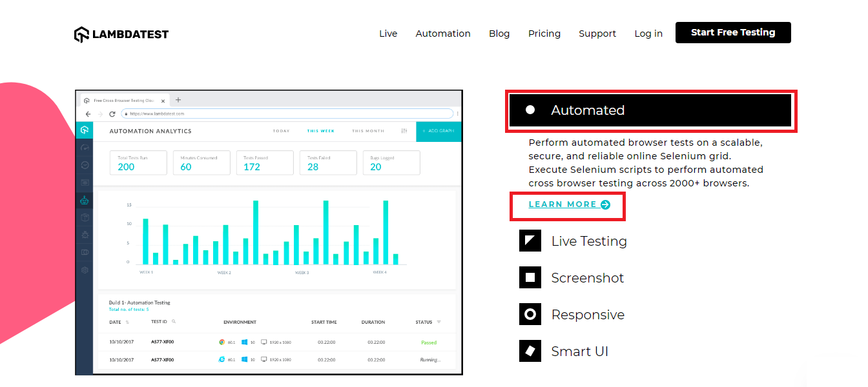
Task: Switch to the THIS MONTH tab
Action: pos(367,130)
